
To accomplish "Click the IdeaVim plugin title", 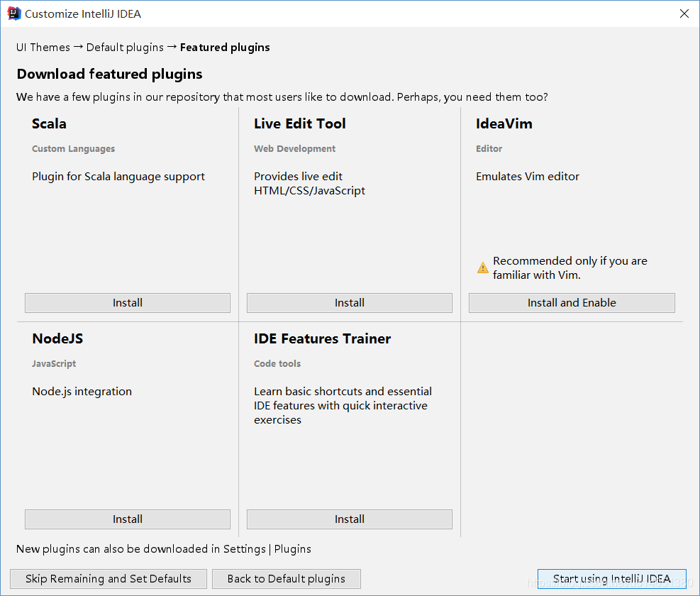I will point(504,123).
